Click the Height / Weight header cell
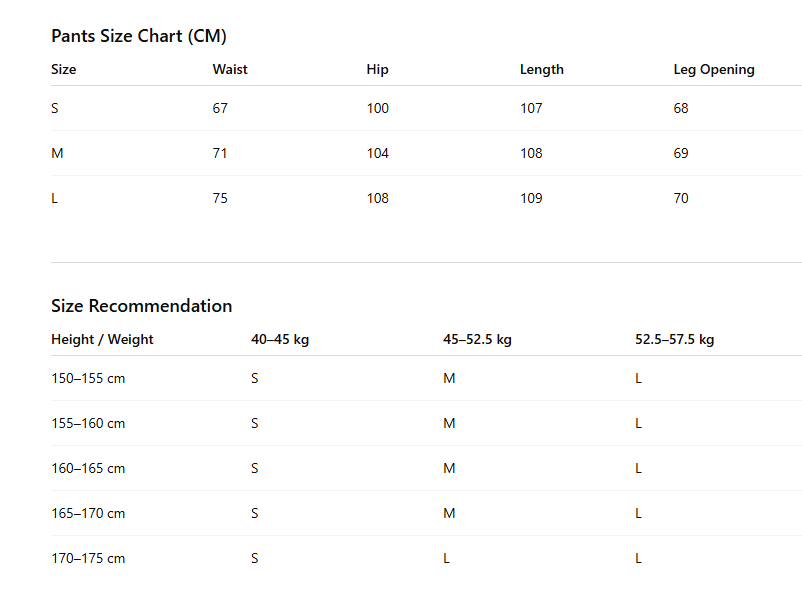This screenshot has height=596, width=802. (x=102, y=340)
